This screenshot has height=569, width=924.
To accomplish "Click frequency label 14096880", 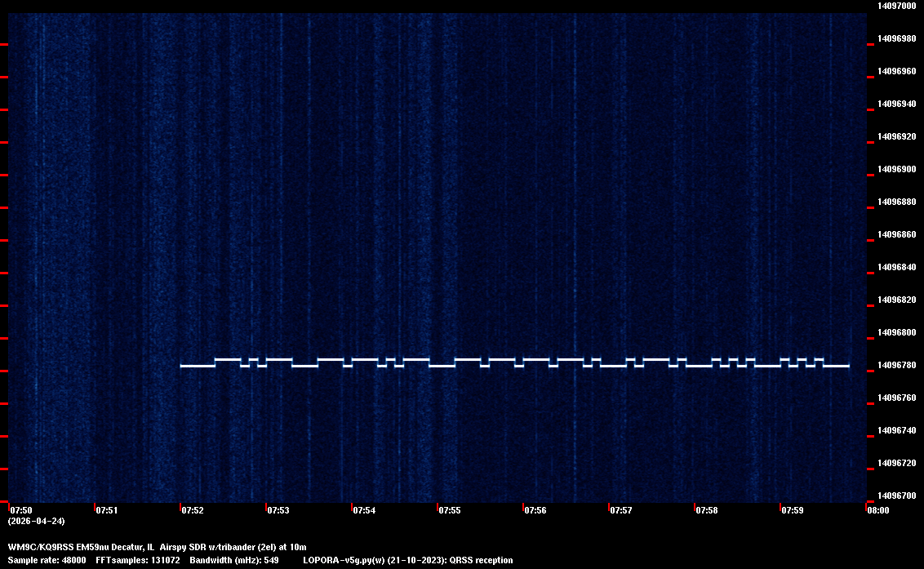I will coord(897,202).
